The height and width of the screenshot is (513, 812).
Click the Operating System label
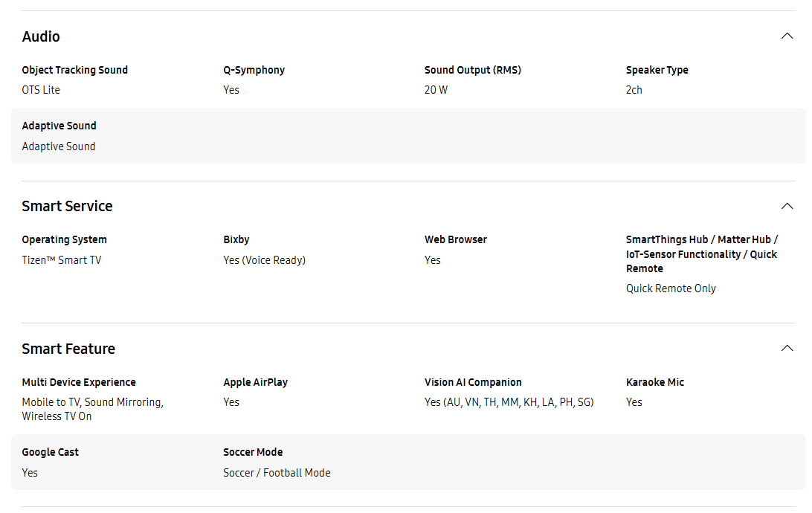[x=64, y=239]
